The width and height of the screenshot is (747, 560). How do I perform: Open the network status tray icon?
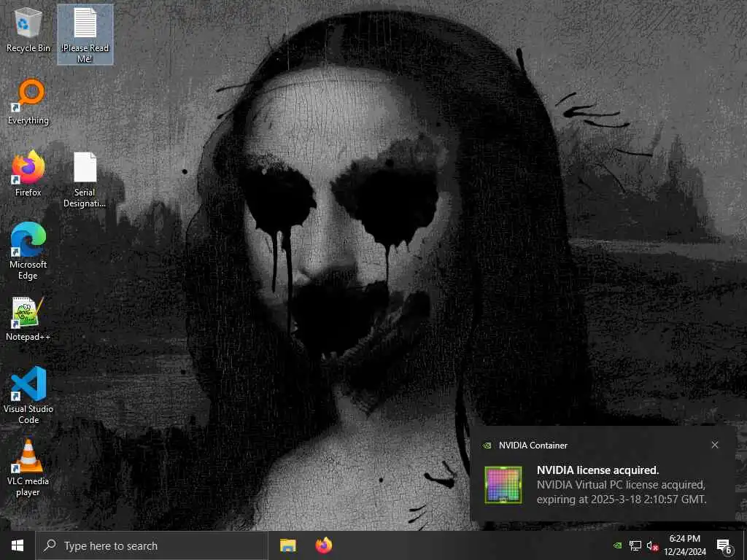click(x=635, y=545)
